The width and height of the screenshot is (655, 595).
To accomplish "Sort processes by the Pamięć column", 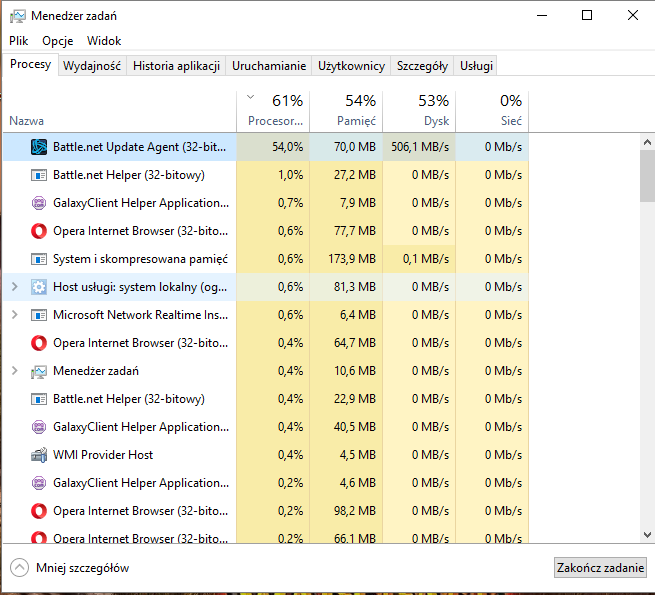I will click(x=346, y=110).
